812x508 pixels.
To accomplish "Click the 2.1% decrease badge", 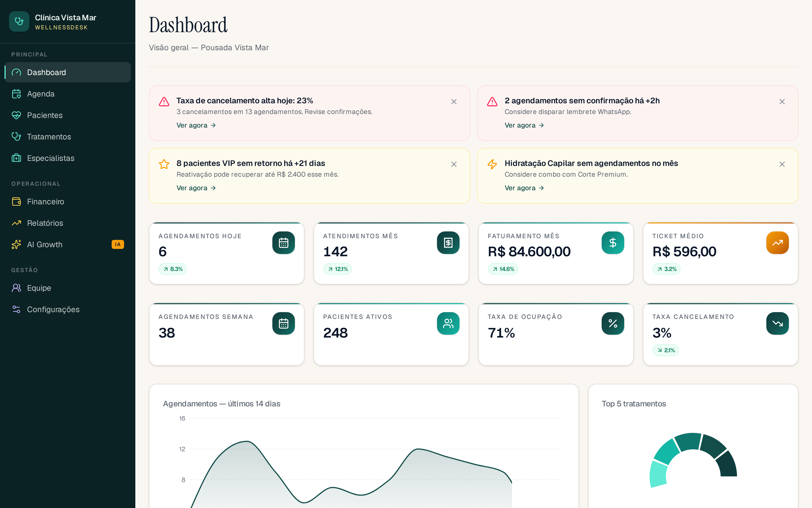I will click(x=666, y=350).
